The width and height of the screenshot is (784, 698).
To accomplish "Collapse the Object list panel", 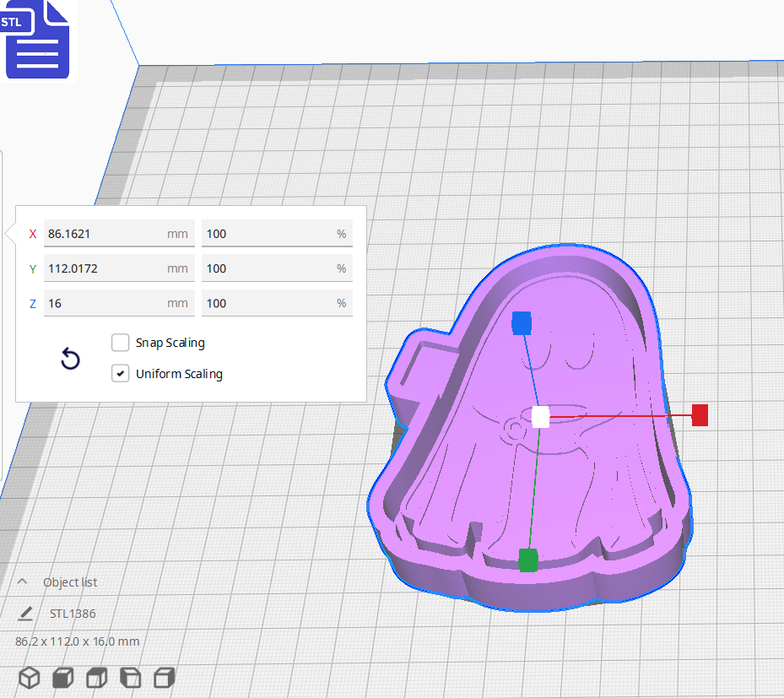I will coord(21,581).
